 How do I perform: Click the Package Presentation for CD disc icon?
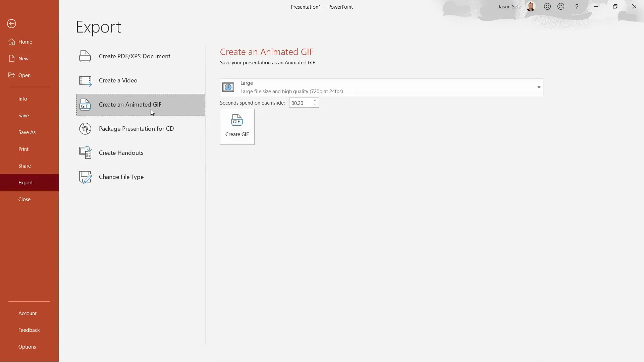[x=85, y=129]
